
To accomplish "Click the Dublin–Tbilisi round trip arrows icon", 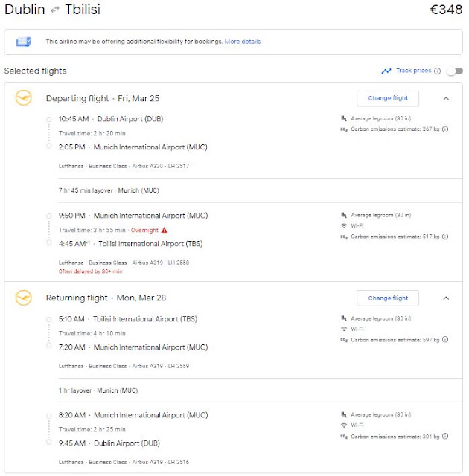I will coord(55,10).
